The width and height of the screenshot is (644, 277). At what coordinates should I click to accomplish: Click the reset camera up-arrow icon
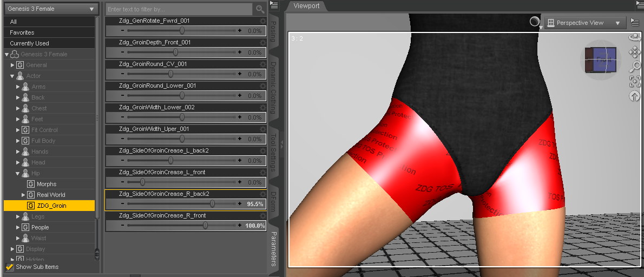click(635, 96)
